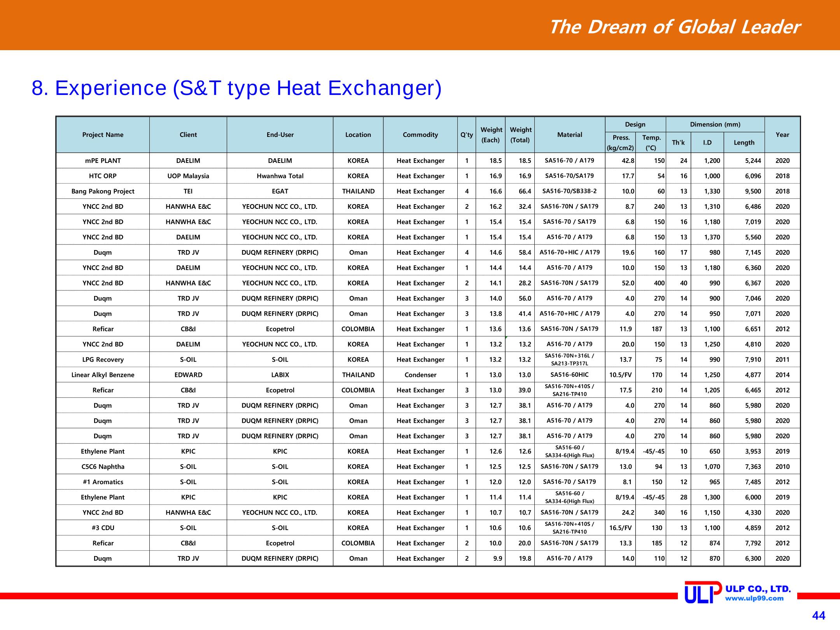Select the Bang Pakong Project cell
Viewport: 840px width, 630px height.
coord(103,191)
